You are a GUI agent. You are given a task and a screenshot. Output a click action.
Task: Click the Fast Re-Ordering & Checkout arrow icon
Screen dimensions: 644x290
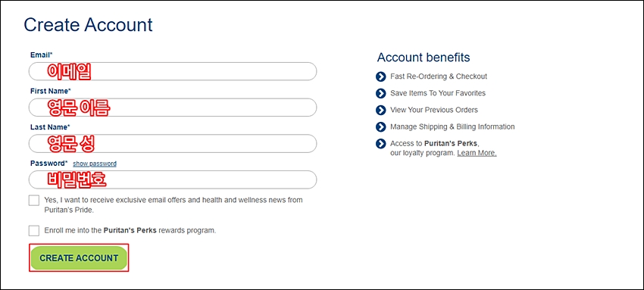point(381,76)
